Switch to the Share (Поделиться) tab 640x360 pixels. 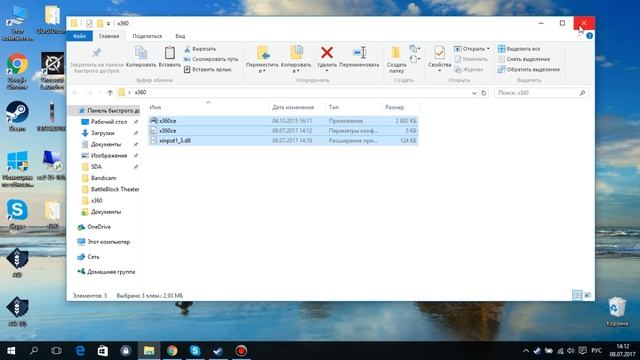click(x=147, y=36)
